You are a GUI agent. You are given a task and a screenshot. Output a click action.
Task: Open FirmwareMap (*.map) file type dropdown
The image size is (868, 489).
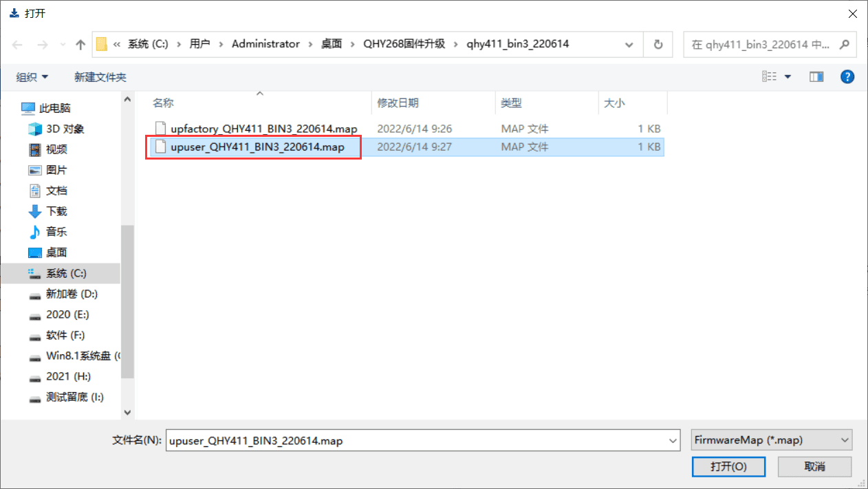click(x=771, y=440)
